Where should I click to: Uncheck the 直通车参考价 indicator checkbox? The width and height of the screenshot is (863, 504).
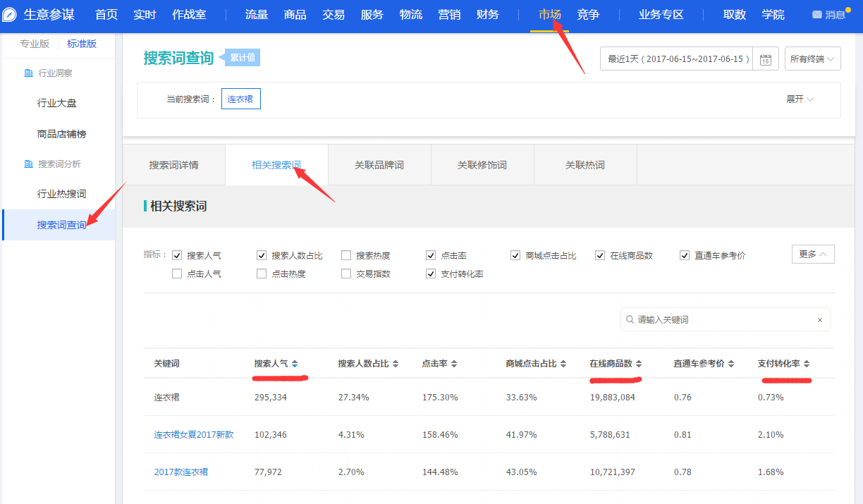tap(685, 255)
